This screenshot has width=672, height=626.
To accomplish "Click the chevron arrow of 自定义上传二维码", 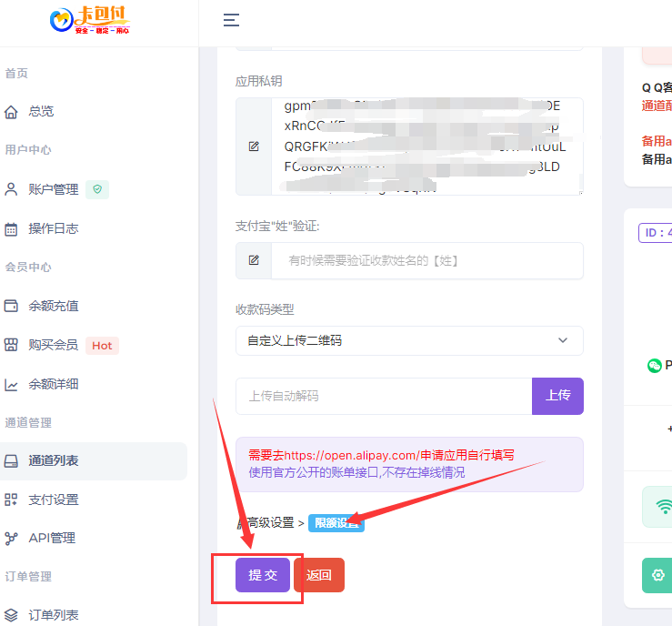I will tap(563, 340).
